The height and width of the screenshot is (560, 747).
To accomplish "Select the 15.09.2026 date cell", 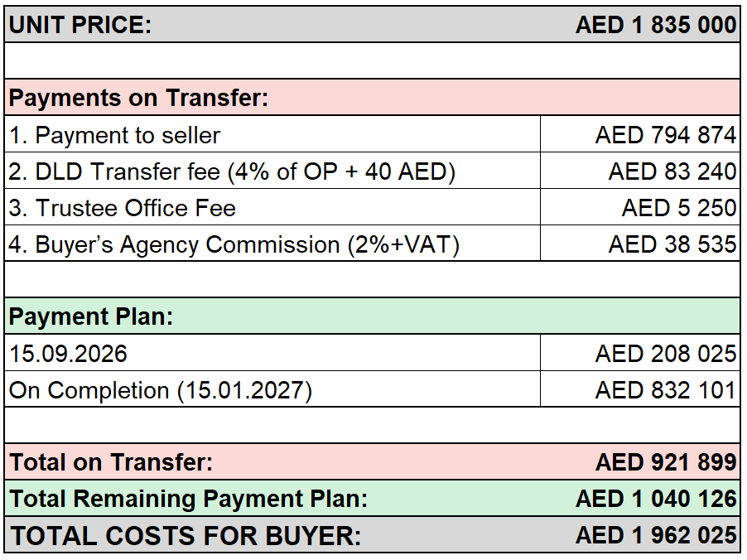I will coord(272,353).
